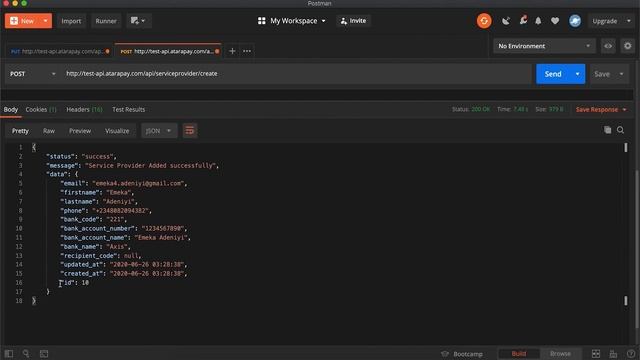Open the Postman console icon
Image resolution: width=640 pixels, height=360 pixels.
(44, 353)
